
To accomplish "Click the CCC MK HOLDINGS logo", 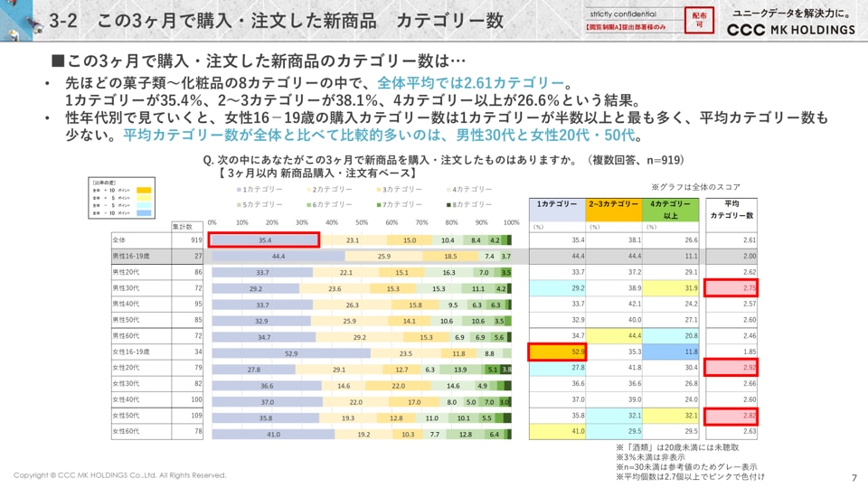I will pos(790,30).
